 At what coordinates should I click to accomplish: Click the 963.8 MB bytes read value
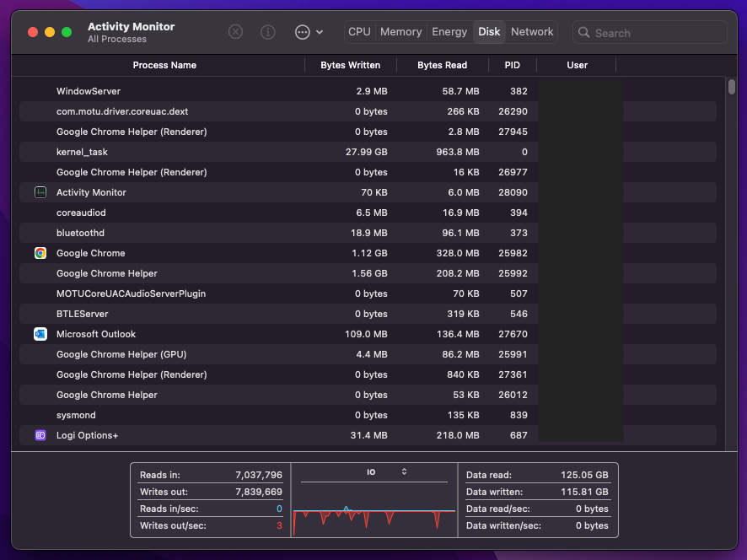pyautogui.click(x=458, y=152)
